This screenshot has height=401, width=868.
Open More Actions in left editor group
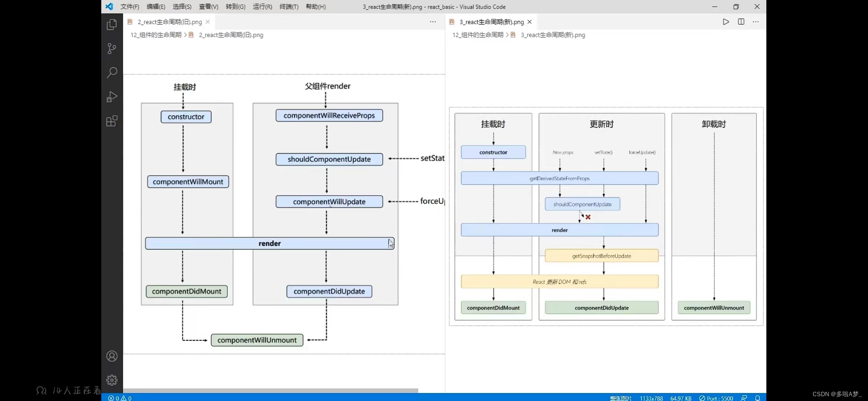433,22
